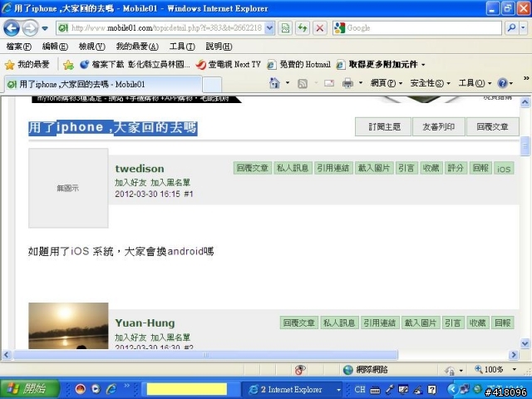Open the recent pages dropdown arrow

(45, 28)
